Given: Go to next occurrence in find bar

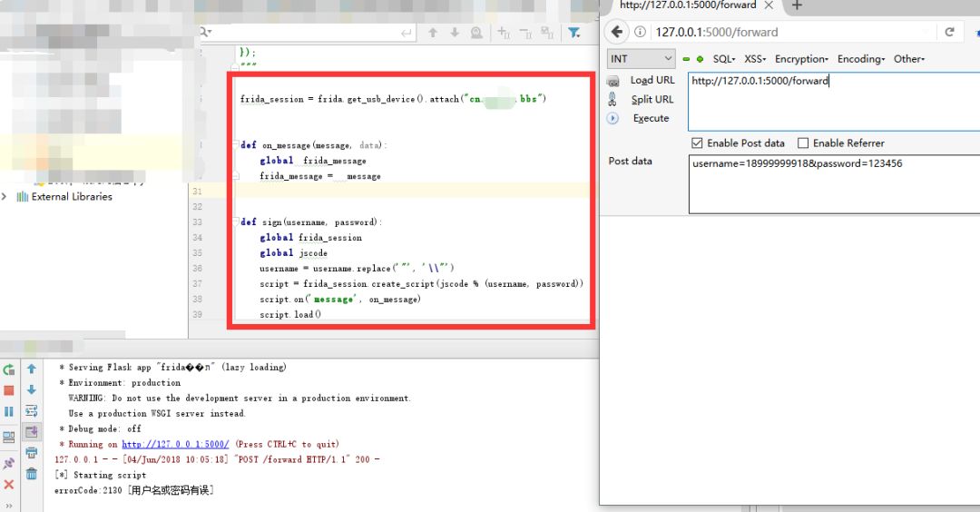Looking at the screenshot, I should pos(455,33).
